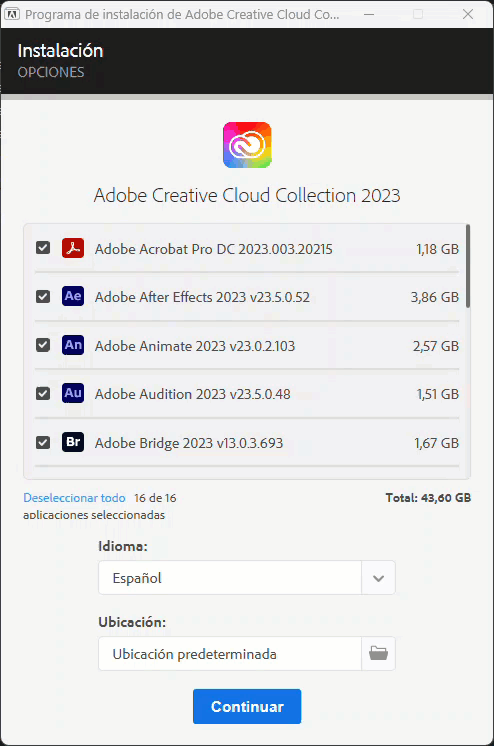Click the Adobe Audition Au icon
This screenshot has width=494, height=746.
(73, 393)
